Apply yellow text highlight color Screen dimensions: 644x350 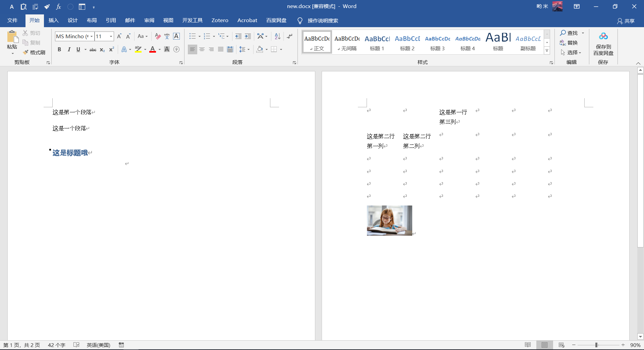(x=138, y=49)
